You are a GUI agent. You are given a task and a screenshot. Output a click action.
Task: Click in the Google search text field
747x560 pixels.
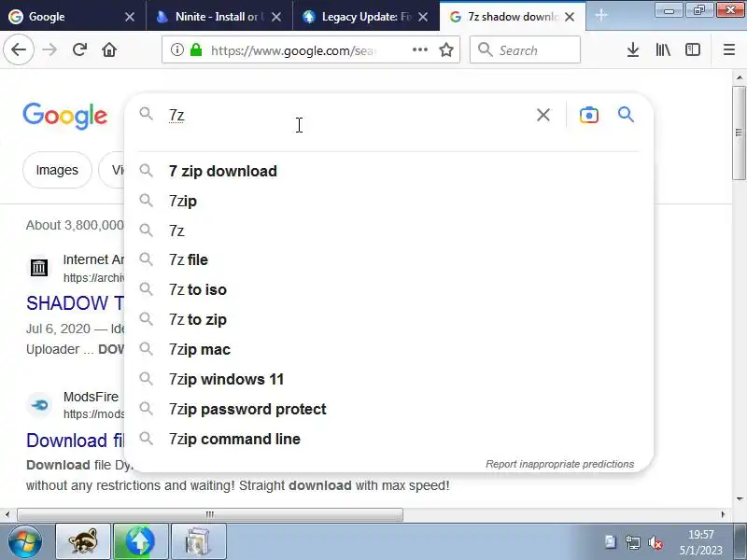coord(347,115)
